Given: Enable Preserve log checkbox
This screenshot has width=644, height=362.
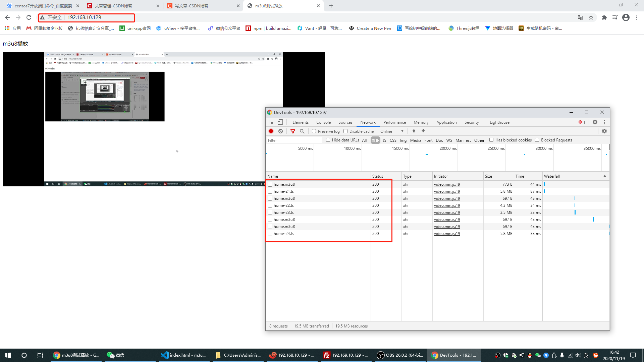Looking at the screenshot, I should tap(314, 131).
